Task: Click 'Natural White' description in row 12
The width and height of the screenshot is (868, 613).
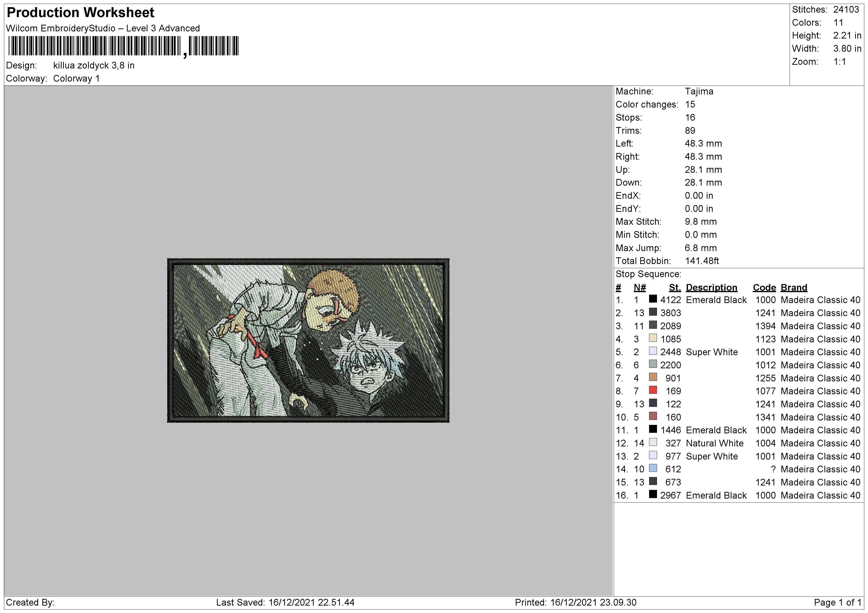Action: [715, 443]
